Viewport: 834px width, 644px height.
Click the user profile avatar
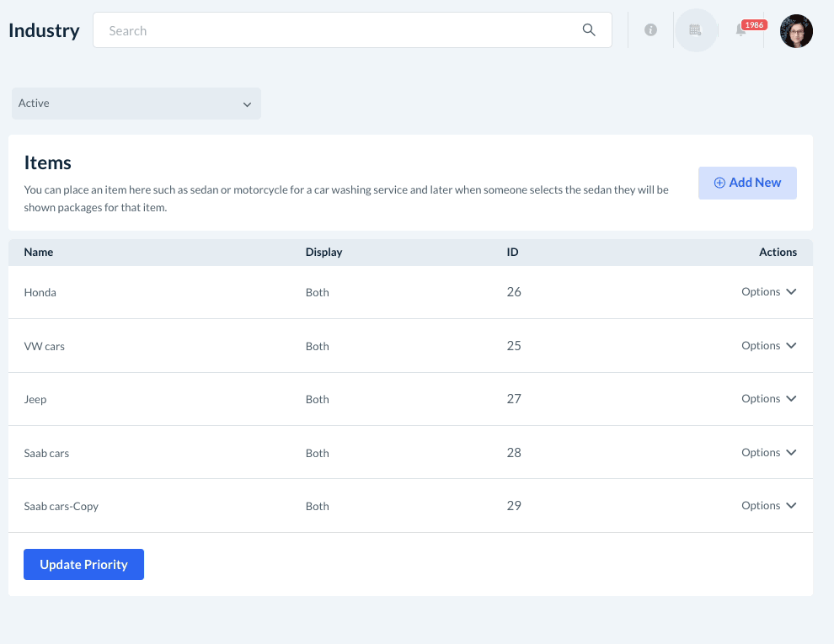[796, 31]
